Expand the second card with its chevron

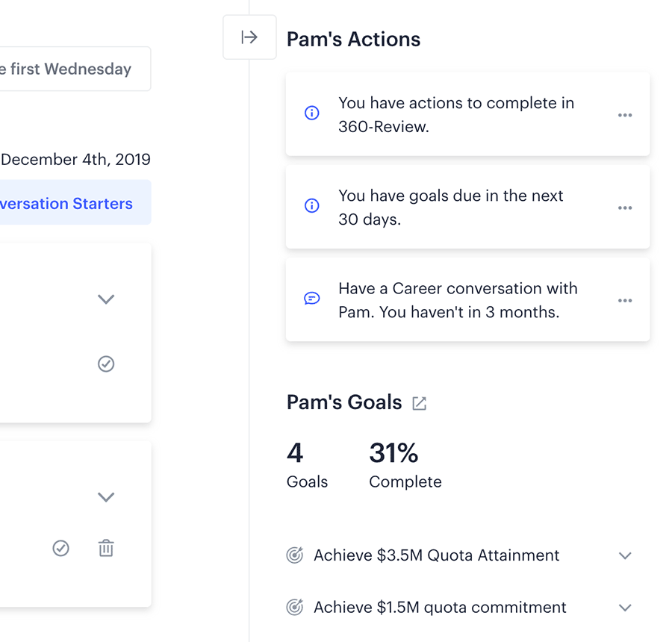[106, 496]
